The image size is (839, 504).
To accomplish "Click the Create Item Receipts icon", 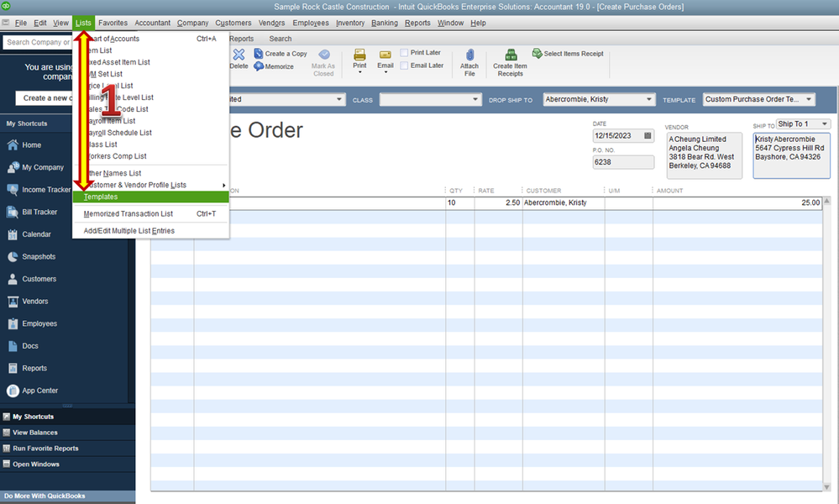I will tap(511, 55).
